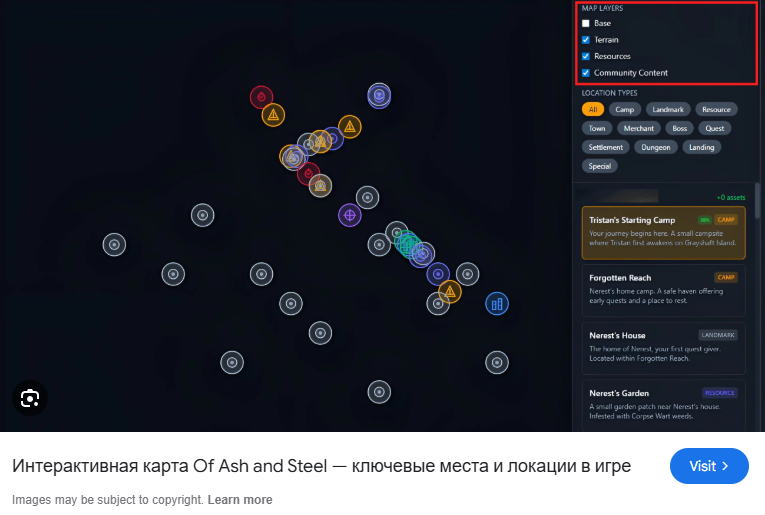Click the blue Visit button
This screenshot has height=515, width=765.
709,466
